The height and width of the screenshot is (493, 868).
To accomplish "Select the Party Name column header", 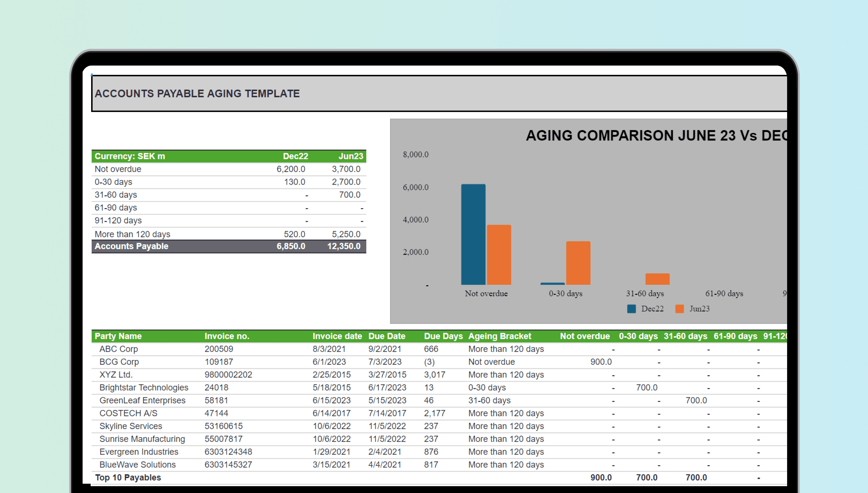I will [118, 336].
